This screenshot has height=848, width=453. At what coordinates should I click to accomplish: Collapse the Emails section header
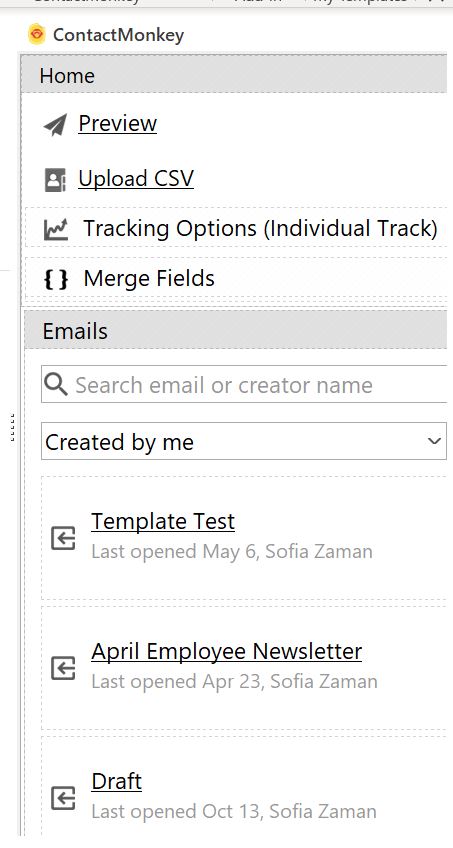[x=236, y=330]
